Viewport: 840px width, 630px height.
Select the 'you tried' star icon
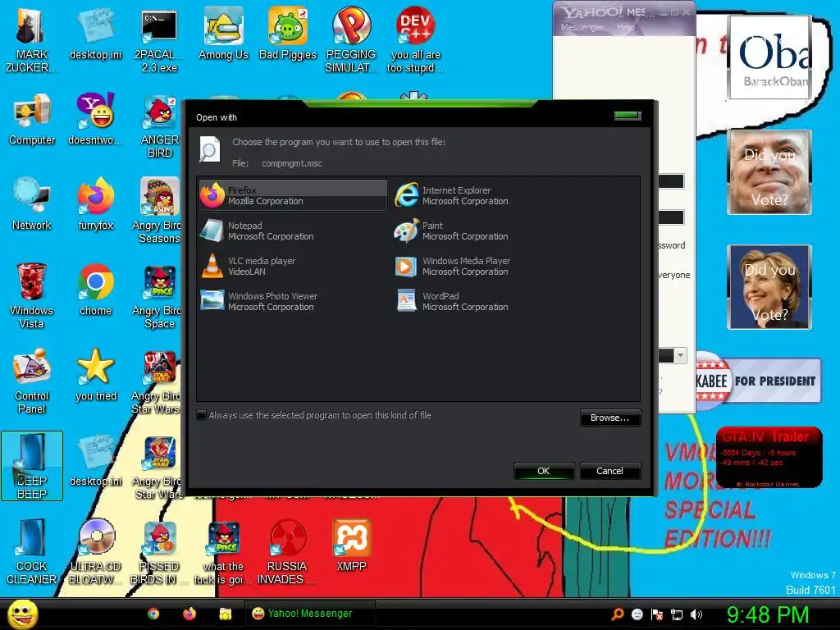pos(95,376)
